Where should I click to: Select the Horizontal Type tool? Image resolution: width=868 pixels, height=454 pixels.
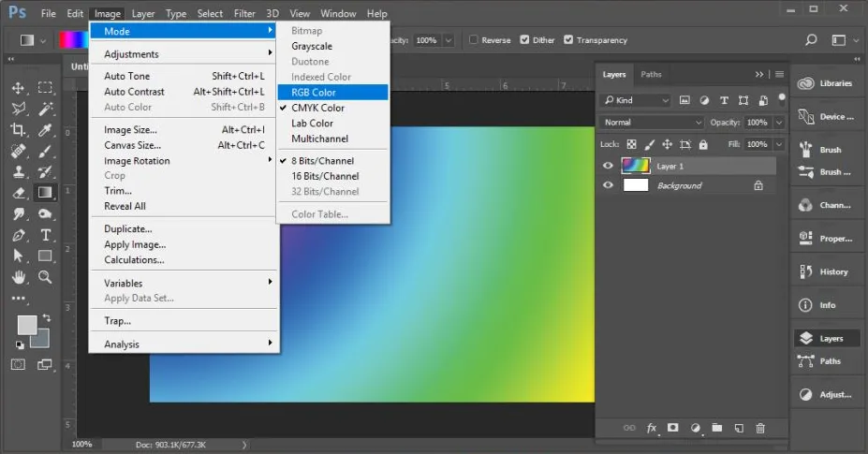pos(44,235)
